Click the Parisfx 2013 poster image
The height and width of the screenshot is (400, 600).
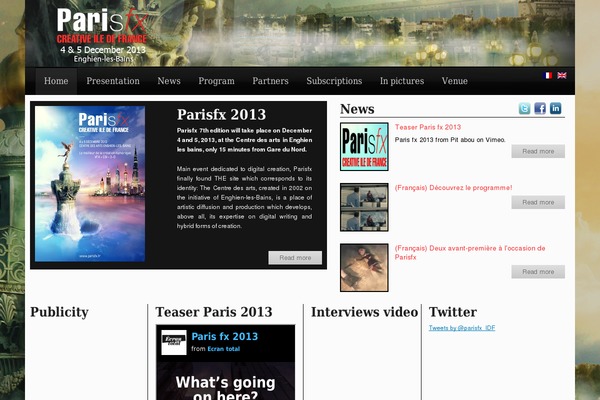tap(90, 184)
